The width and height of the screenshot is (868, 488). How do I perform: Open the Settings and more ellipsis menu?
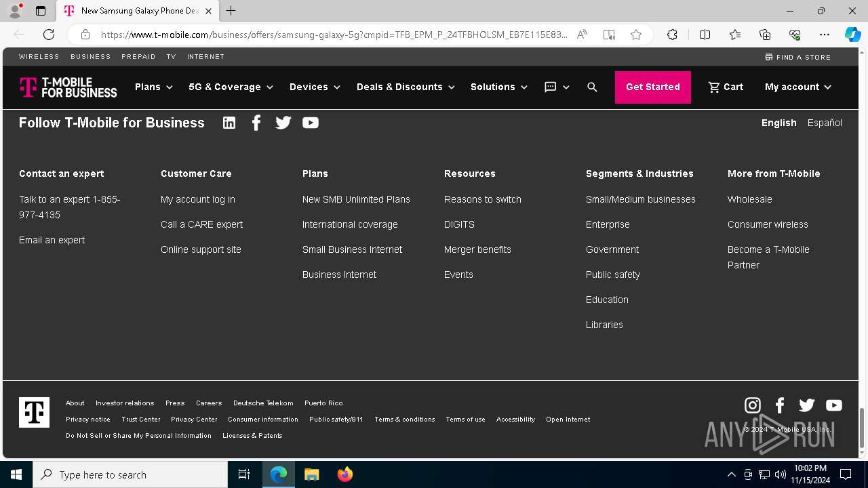[x=825, y=35]
